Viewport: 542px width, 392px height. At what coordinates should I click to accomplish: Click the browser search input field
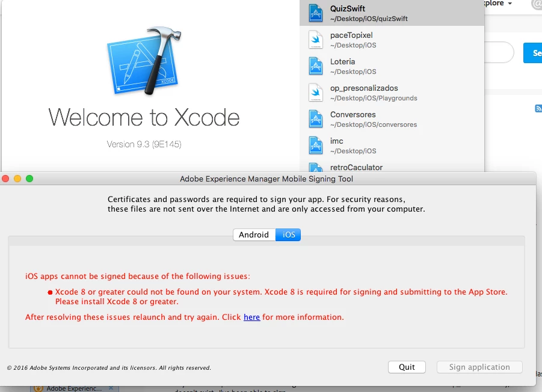pyautogui.click(x=499, y=52)
